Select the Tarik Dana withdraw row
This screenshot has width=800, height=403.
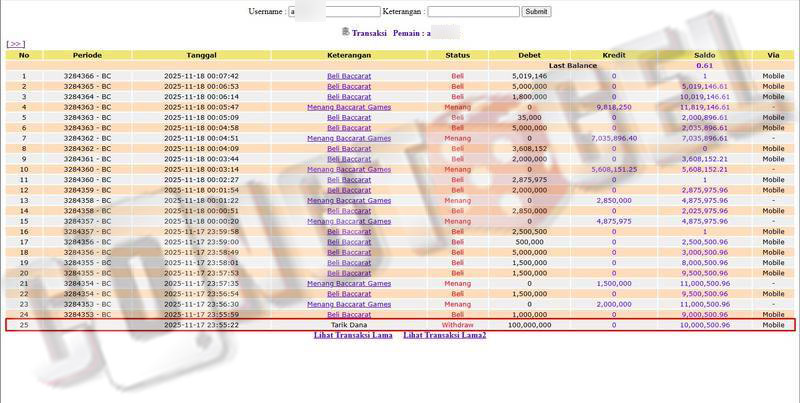tap(349, 325)
